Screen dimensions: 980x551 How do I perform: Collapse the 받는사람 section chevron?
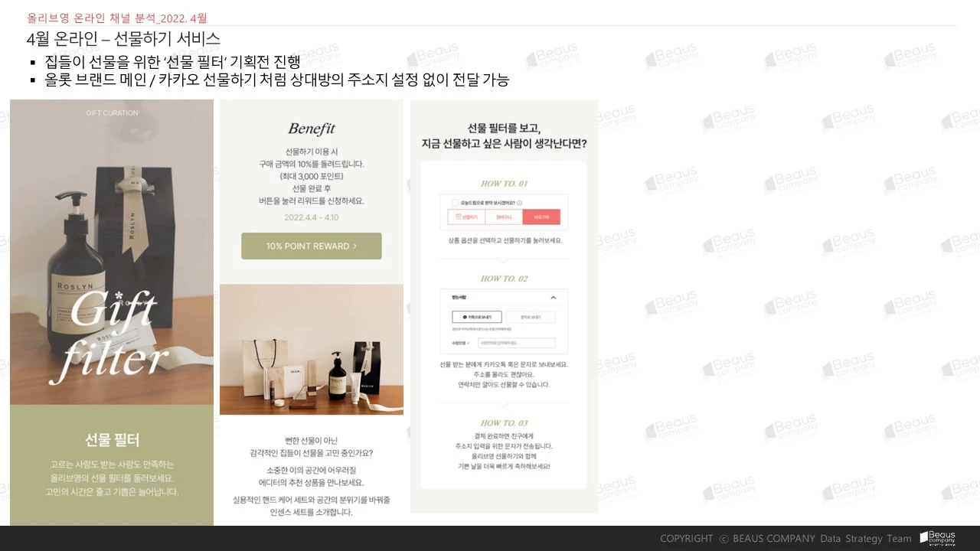click(x=554, y=298)
